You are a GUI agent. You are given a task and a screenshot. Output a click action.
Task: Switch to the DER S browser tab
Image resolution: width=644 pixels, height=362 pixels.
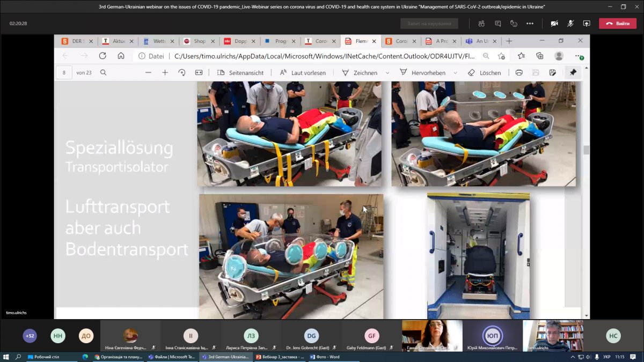[75, 41]
